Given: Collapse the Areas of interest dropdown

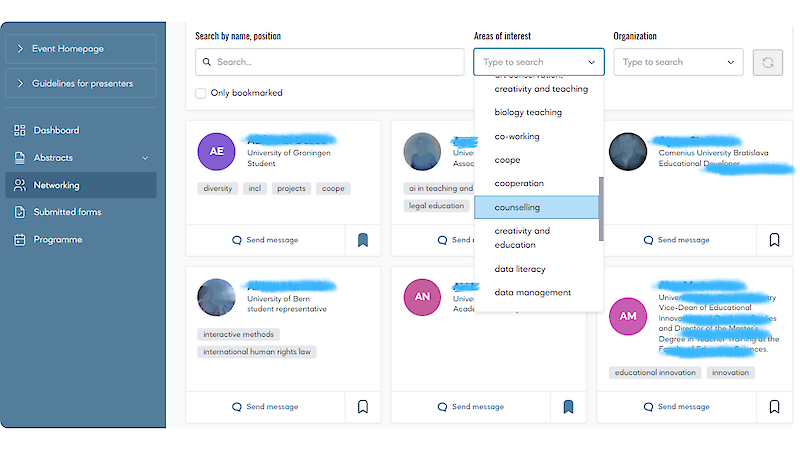Looking at the screenshot, I should (592, 62).
